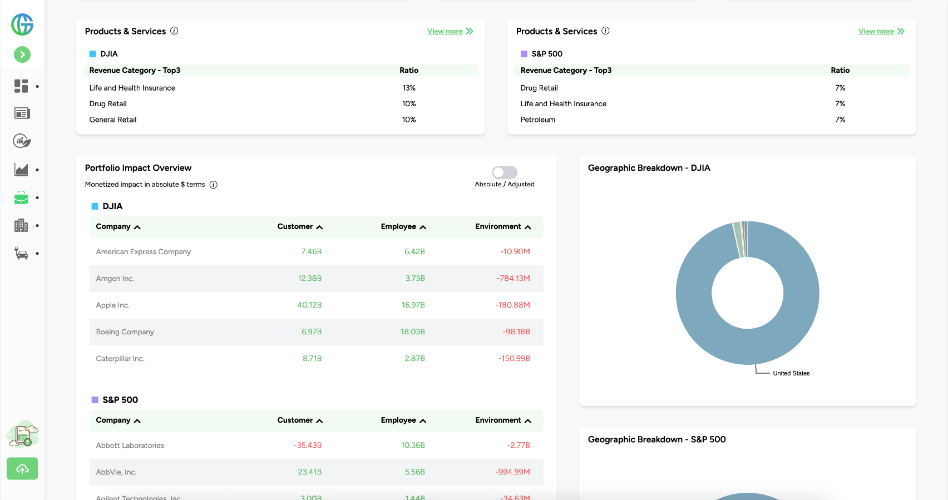
Task: Click info icon beside DJIA Products & Services
Action: [x=174, y=31]
